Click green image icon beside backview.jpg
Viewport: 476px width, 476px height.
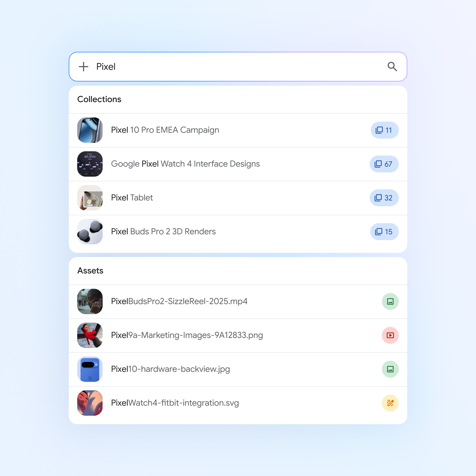tap(390, 369)
